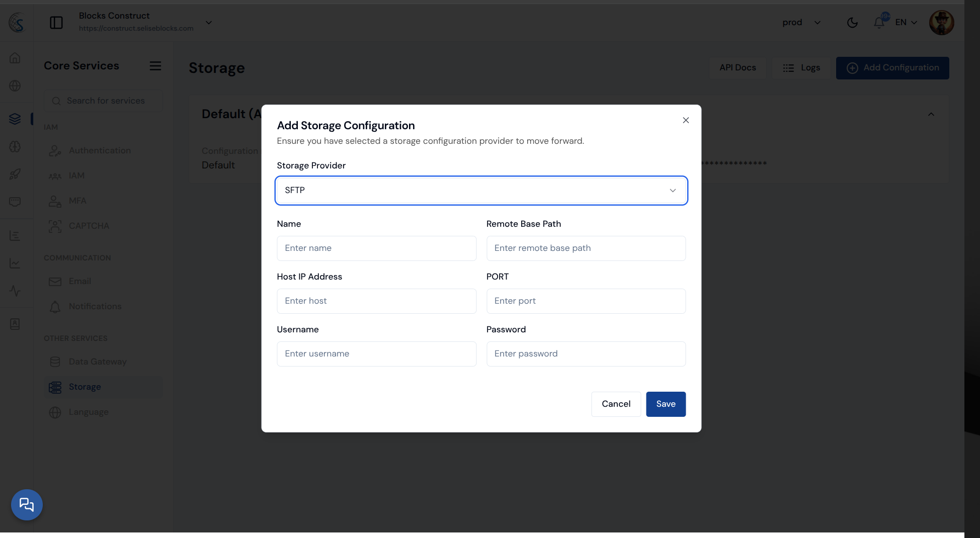Click the chat support bubble icon
The width and height of the screenshot is (980, 538).
27,504
